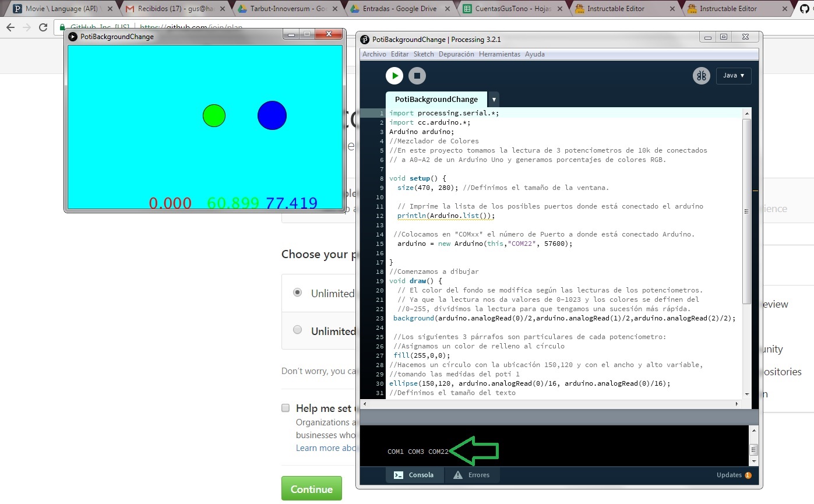Click the code line "fill(255,0,0);"

tap(422, 355)
